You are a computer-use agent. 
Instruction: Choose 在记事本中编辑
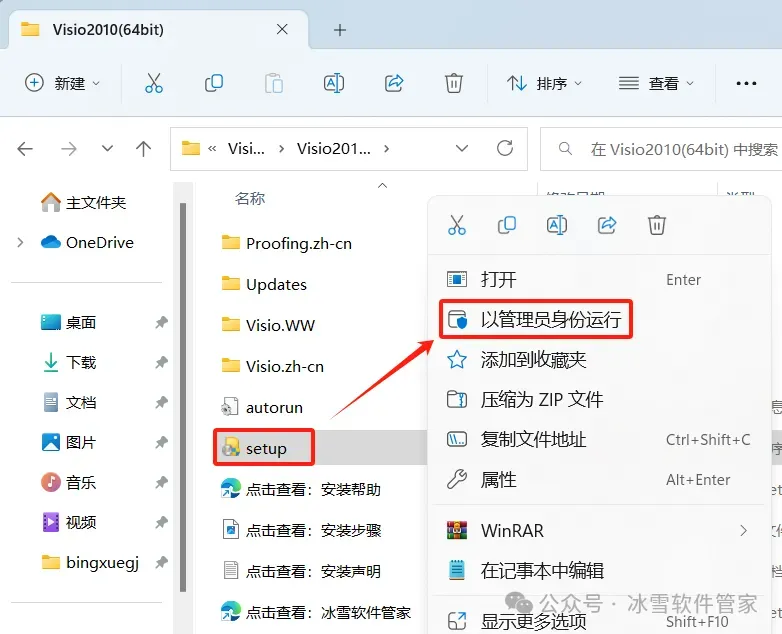pyautogui.click(x=599, y=570)
